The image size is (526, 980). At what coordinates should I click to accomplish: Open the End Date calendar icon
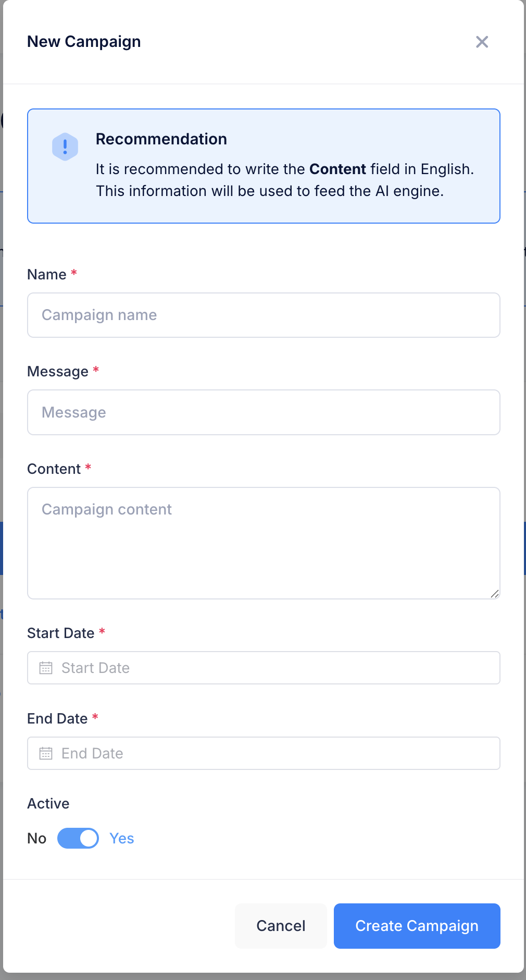pyautogui.click(x=46, y=753)
